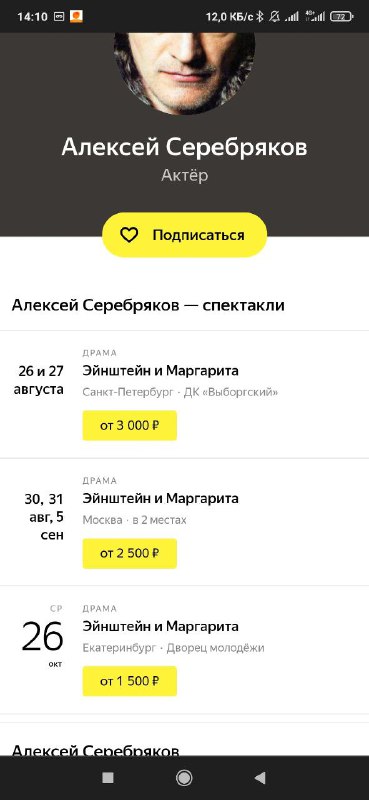Tap Москва · в 2 местах text

click(x=134, y=520)
